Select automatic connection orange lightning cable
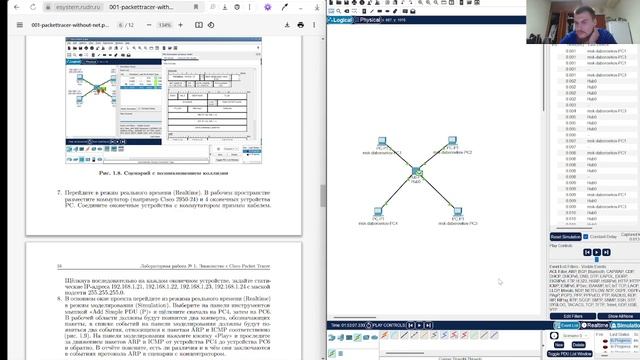640x360 pixels. pyautogui.click(x=384, y=336)
